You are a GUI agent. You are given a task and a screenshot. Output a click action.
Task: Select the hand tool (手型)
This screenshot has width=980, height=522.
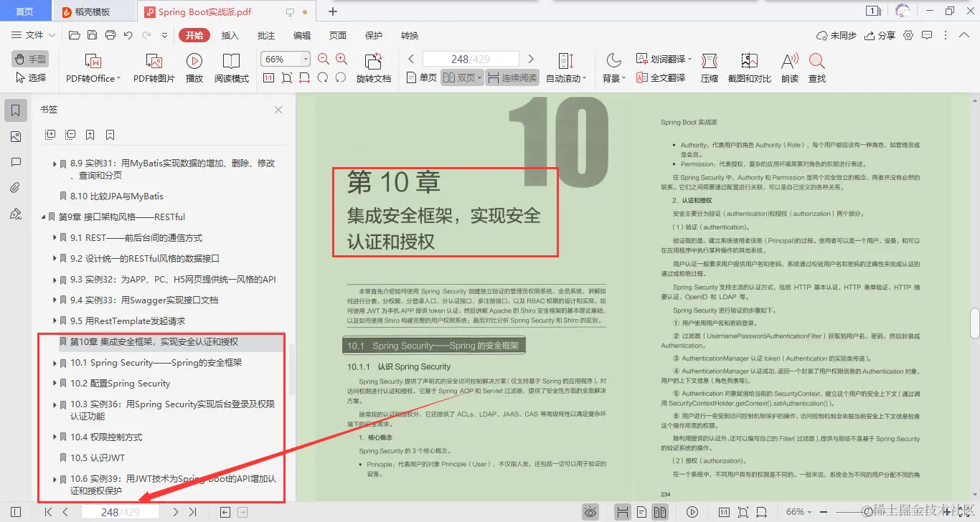29,60
